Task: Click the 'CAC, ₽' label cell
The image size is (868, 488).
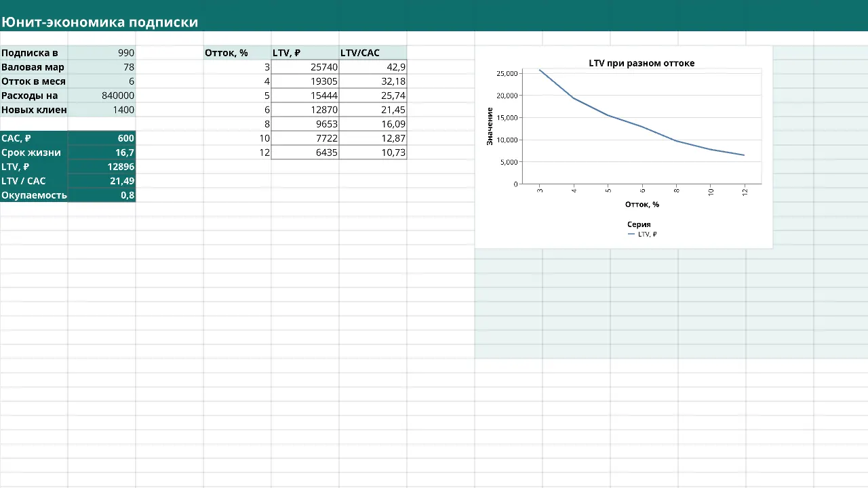Action: tap(34, 138)
